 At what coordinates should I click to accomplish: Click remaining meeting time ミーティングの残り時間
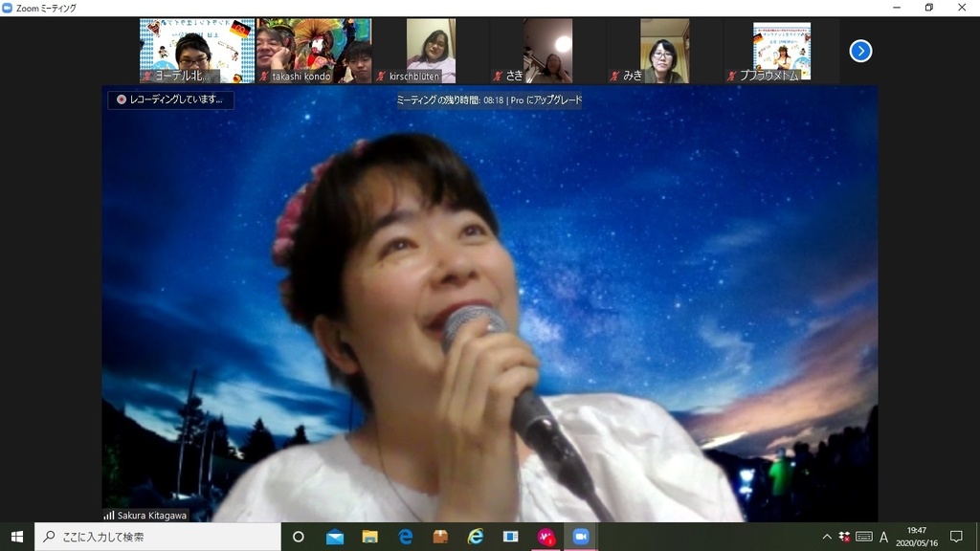click(450, 99)
